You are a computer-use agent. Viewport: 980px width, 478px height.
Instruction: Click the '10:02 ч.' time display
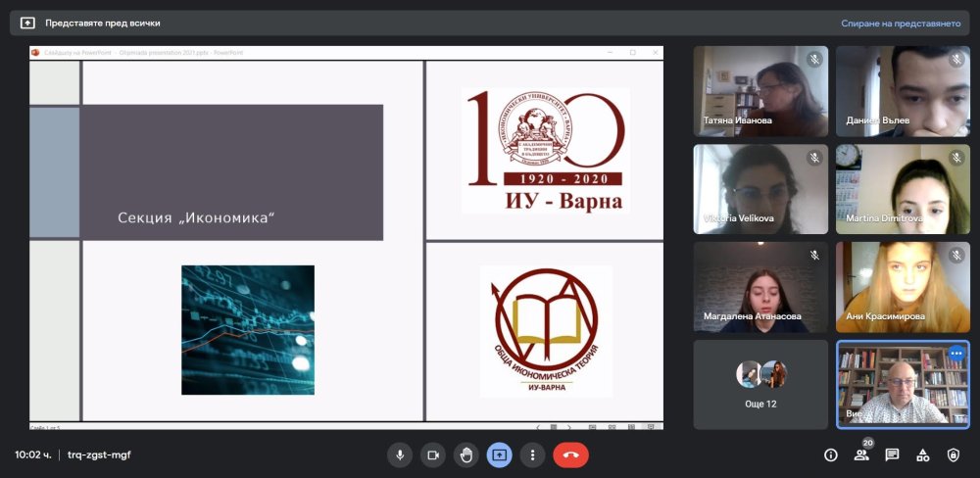[33, 454]
